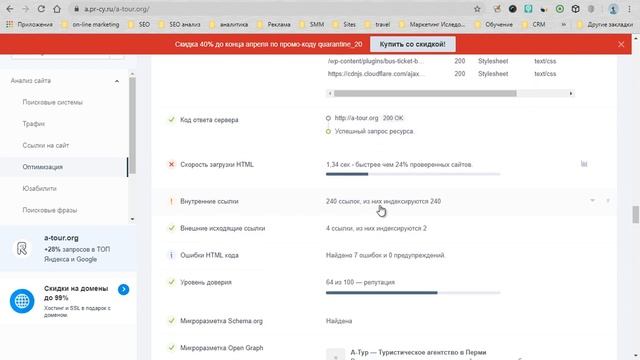Open the user profile avatar in toolbar
This screenshot has height=360, width=640.
pyautogui.click(x=613, y=9)
